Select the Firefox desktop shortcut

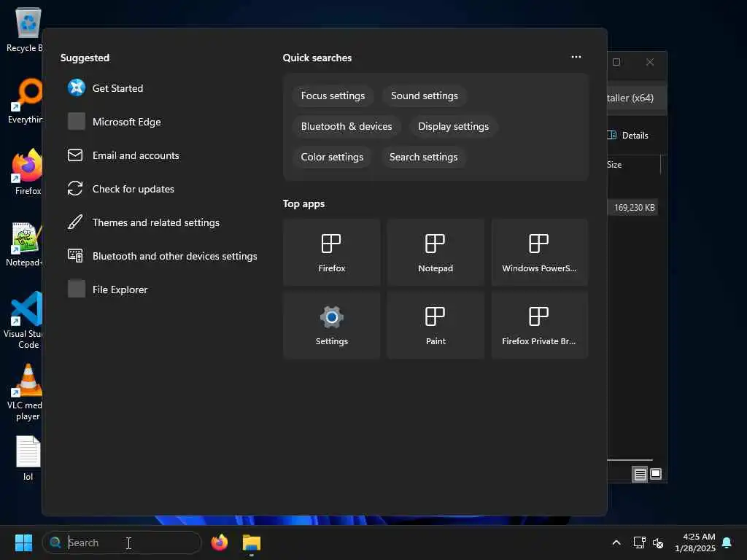click(26, 172)
